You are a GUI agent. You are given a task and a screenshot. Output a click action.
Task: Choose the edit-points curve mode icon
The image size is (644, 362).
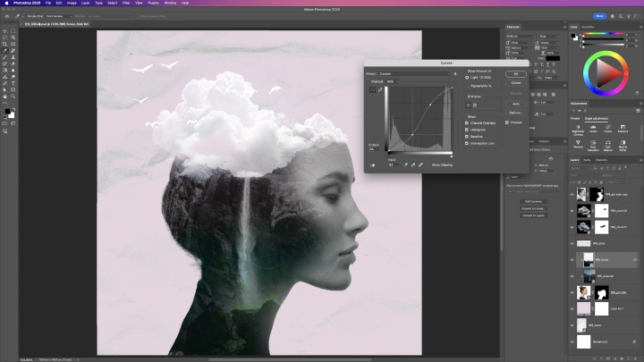click(x=372, y=89)
